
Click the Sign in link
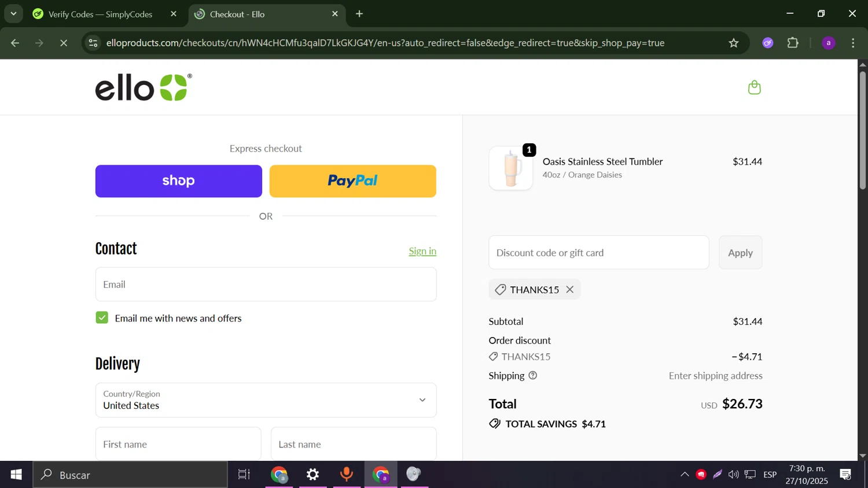(x=422, y=251)
